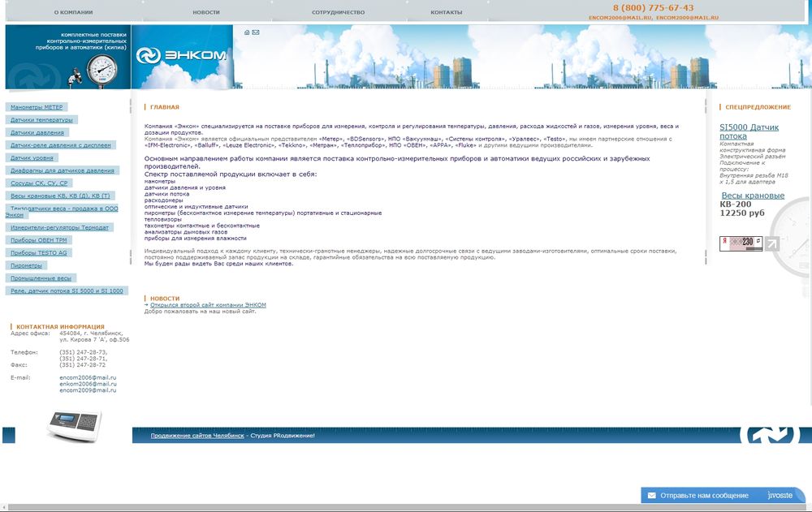Go to the СОТРУДНИЧЕСТВО section
This screenshot has width=812, height=512.
[338, 13]
